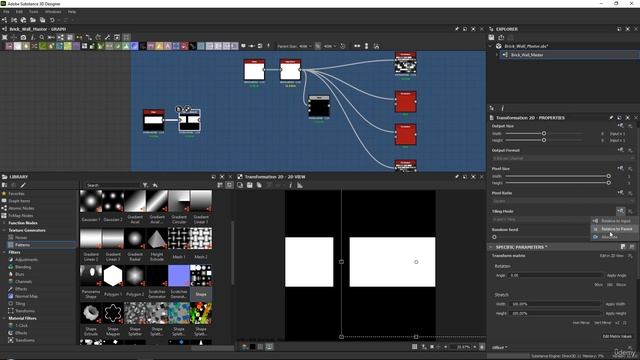The width and height of the screenshot is (640, 360).
Task: Click the Edit in 2D View button
Action: (x=611, y=256)
